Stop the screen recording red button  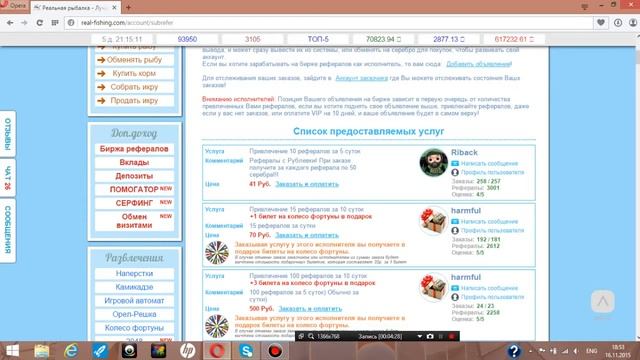click(x=451, y=336)
